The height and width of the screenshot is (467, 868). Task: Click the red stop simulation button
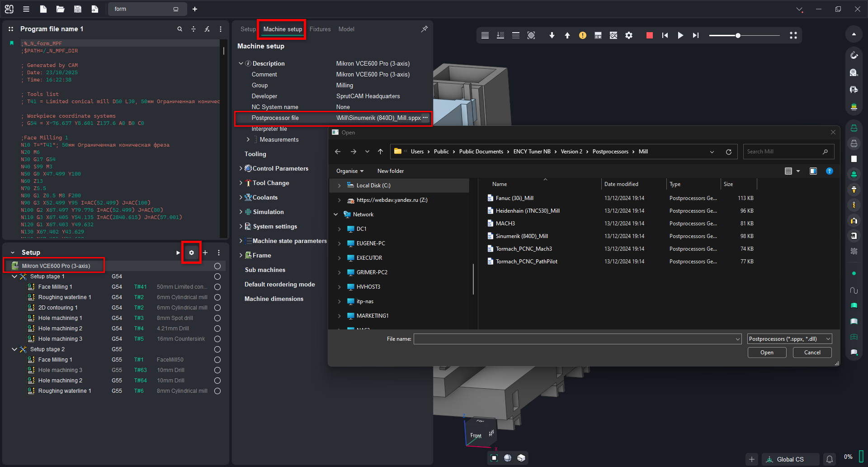[x=649, y=35]
